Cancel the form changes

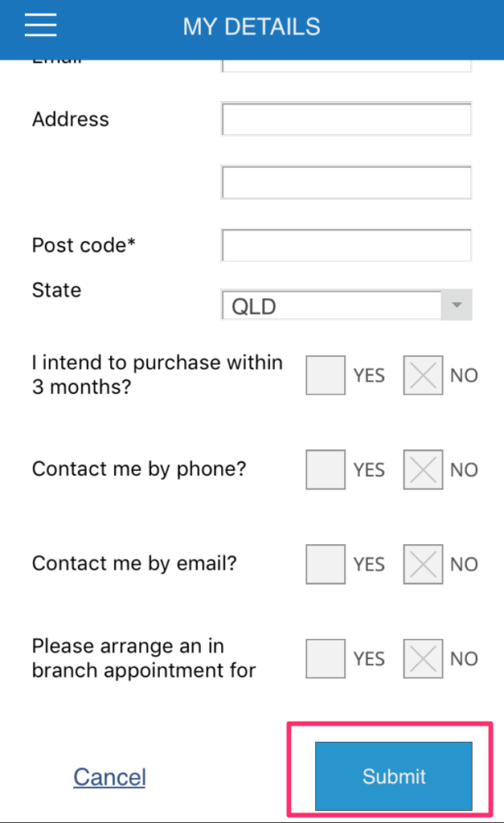click(x=109, y=776)
